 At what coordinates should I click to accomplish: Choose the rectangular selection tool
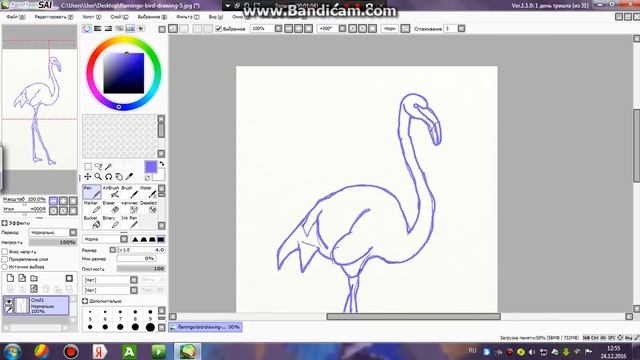pos(88,167)
